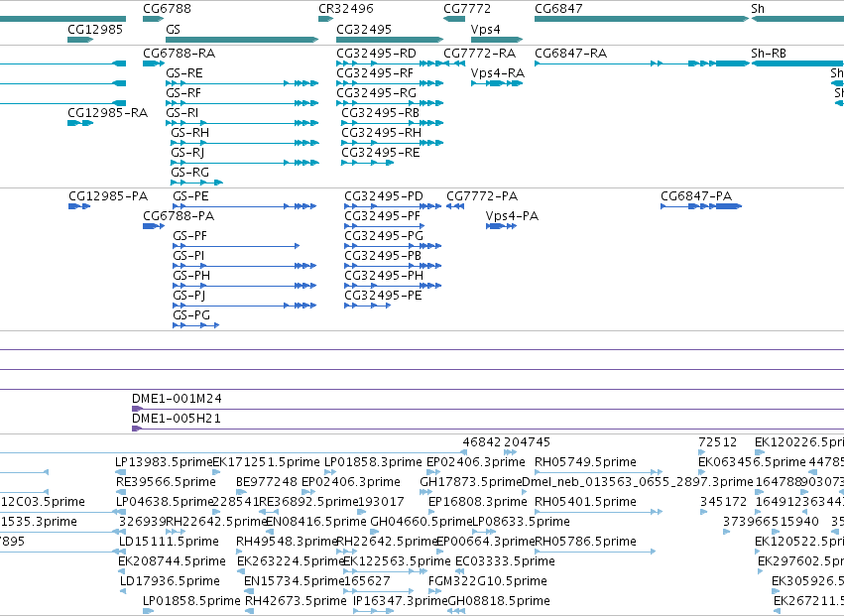
Task: Click EST RH42673.5prime
Action: (249, 611)
